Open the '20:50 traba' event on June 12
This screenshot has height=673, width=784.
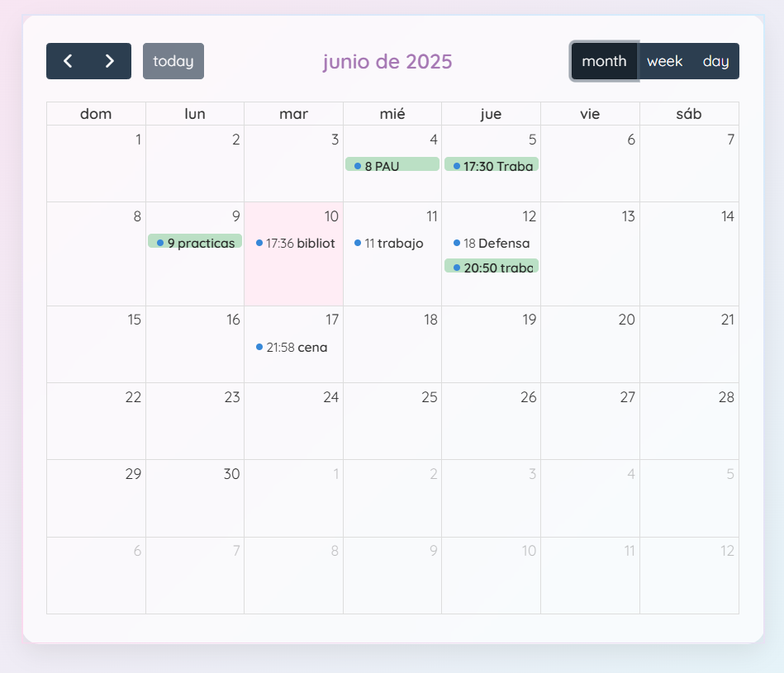492,267
